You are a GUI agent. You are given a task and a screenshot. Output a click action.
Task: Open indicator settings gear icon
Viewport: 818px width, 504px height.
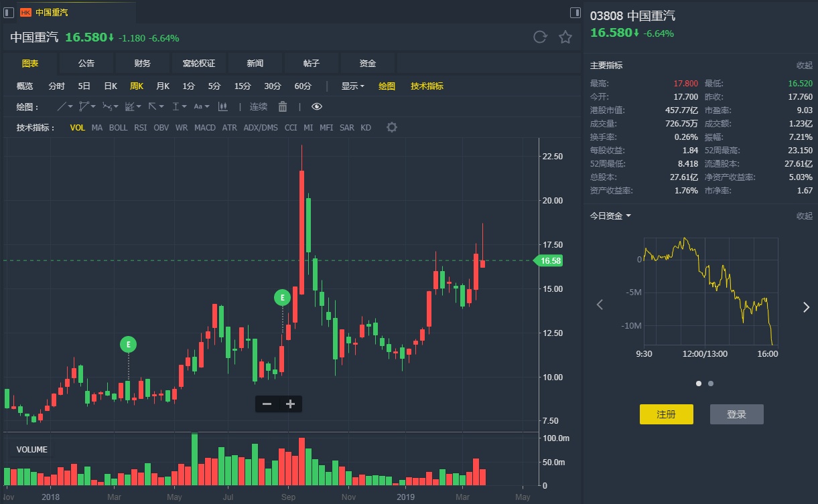(392, 127)
